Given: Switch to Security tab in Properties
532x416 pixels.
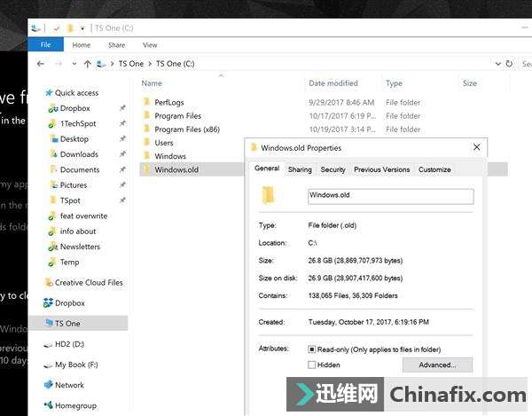Looking at the screenshot, I should (332, 169).
